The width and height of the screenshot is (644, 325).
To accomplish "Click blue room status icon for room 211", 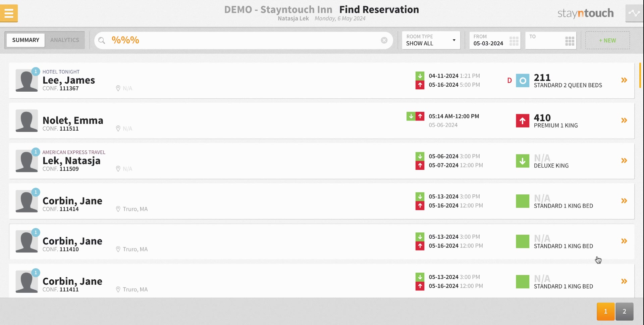I will point(523,81).
